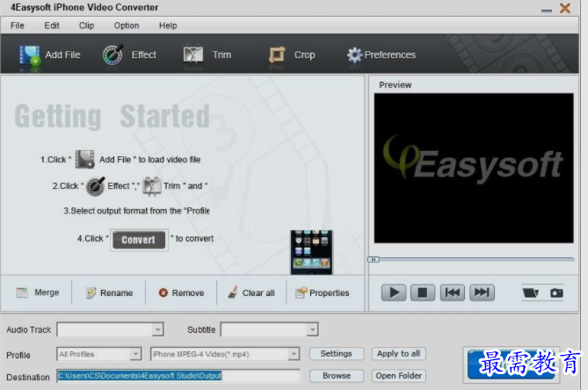The height and width of the screenshot is (390, 588).
Task: Stop the preview playback
Action: coord(423,292)
